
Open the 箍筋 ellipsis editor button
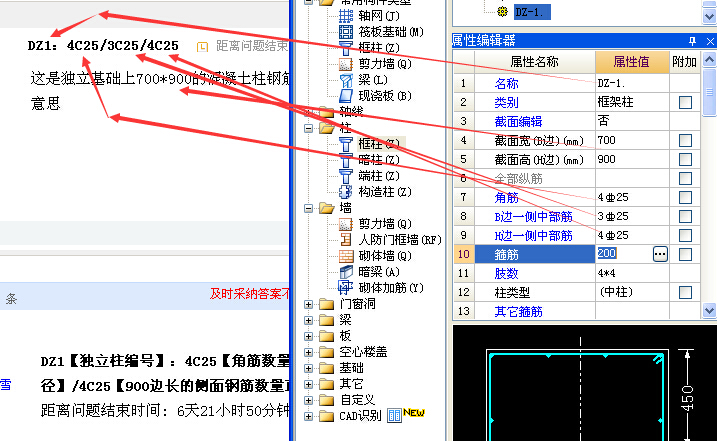[660, 254]
